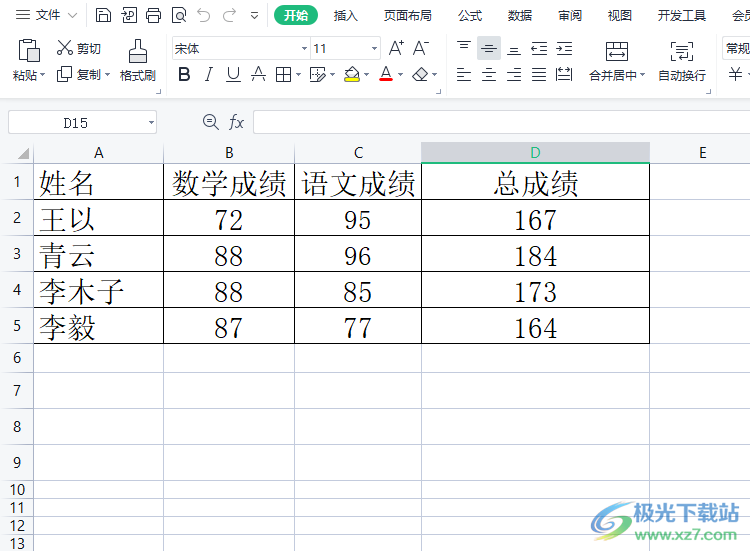Image resolution: width=750 pixels, height=551 pixels.
Task: Expand Merge and Center dropdown arrow
Action: coord(642,75)
